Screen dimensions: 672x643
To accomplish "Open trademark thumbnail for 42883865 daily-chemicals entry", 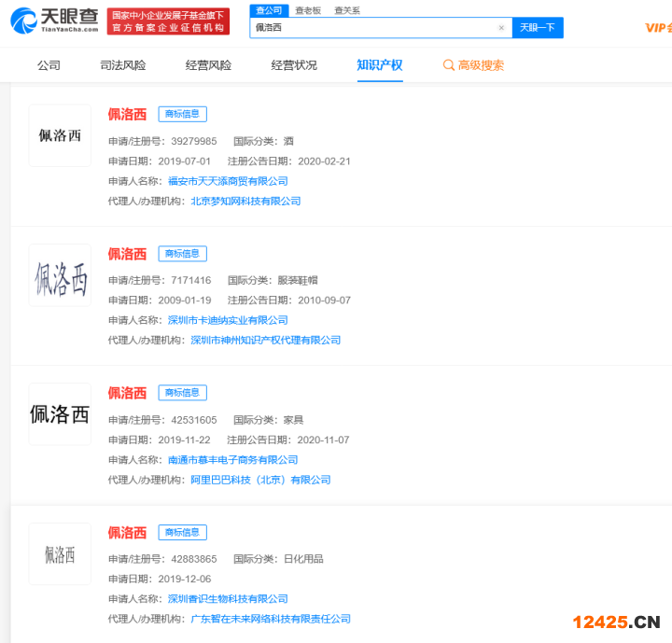I will click(x=60, y=553).
